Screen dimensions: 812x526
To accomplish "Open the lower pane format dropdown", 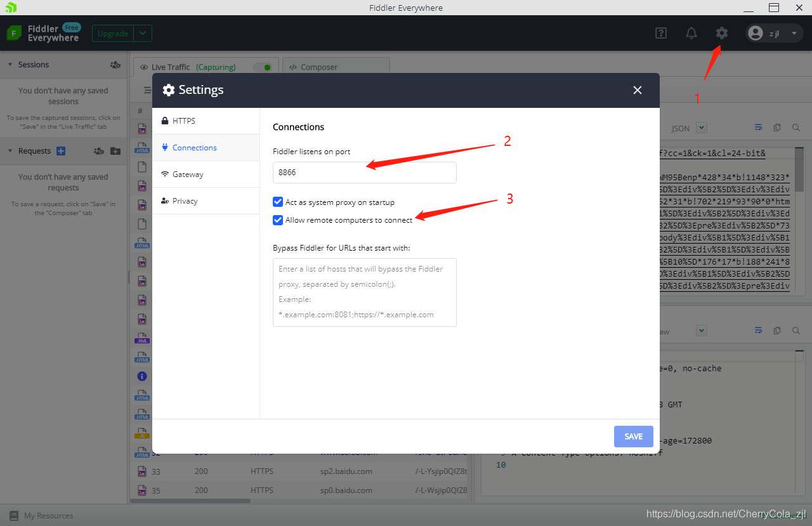I will pyautogui.click(x=701, y=331).
